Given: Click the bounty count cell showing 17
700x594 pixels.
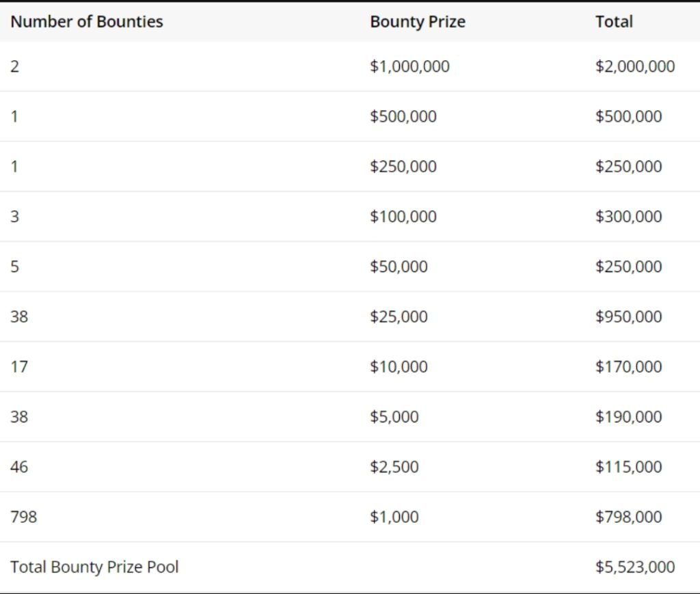Looking at the screenshot, I should pos(19,367).
